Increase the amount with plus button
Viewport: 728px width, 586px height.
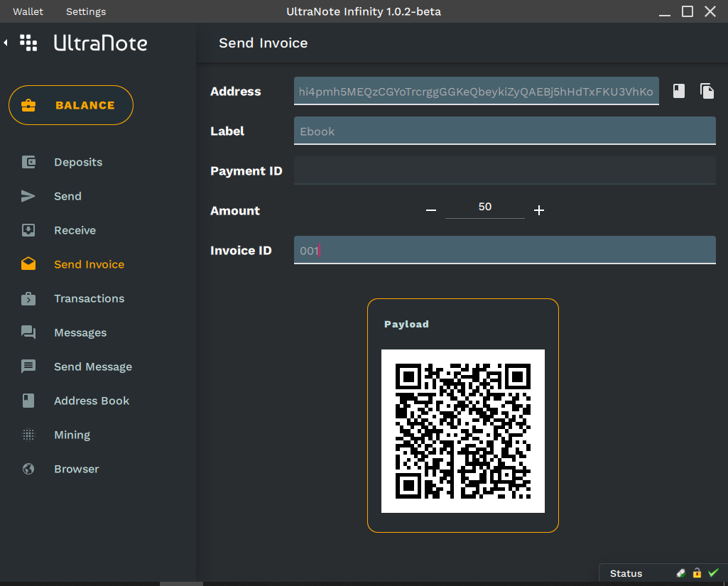click(x=539, y=210)
